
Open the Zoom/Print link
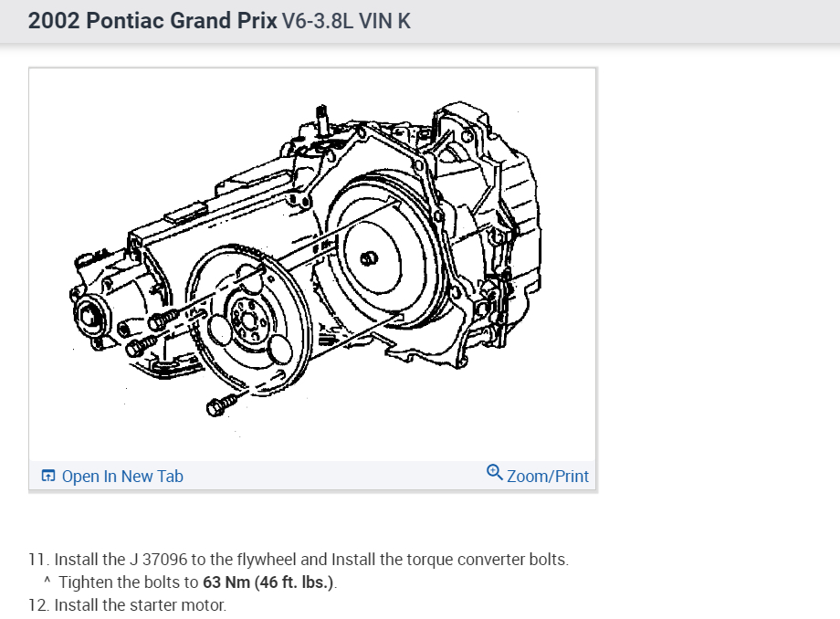coord(548,476)
